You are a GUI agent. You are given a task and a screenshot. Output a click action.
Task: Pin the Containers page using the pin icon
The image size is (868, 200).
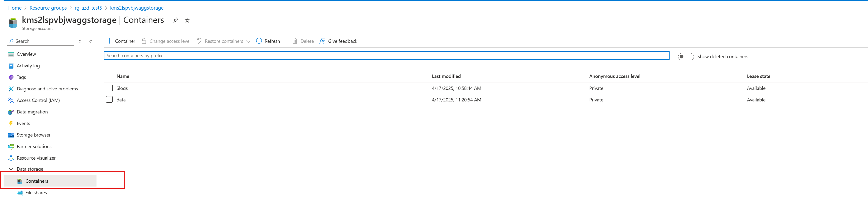point(175,20)
